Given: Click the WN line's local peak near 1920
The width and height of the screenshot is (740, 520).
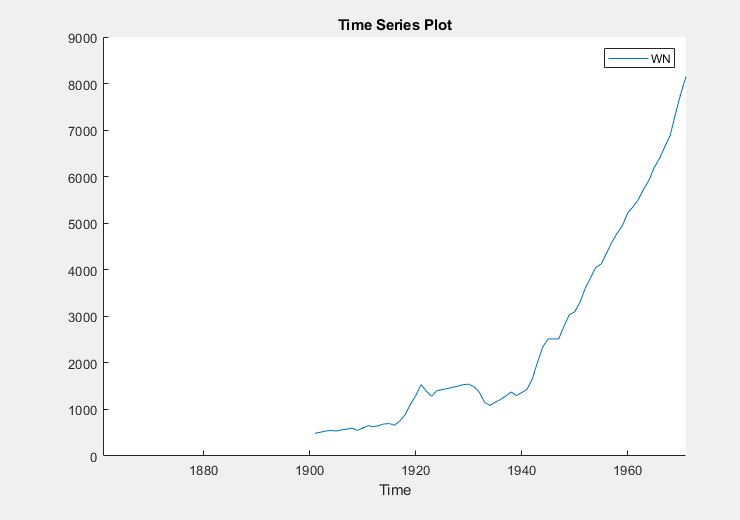Looking at the screenshot, I should (x=421, y=384).
